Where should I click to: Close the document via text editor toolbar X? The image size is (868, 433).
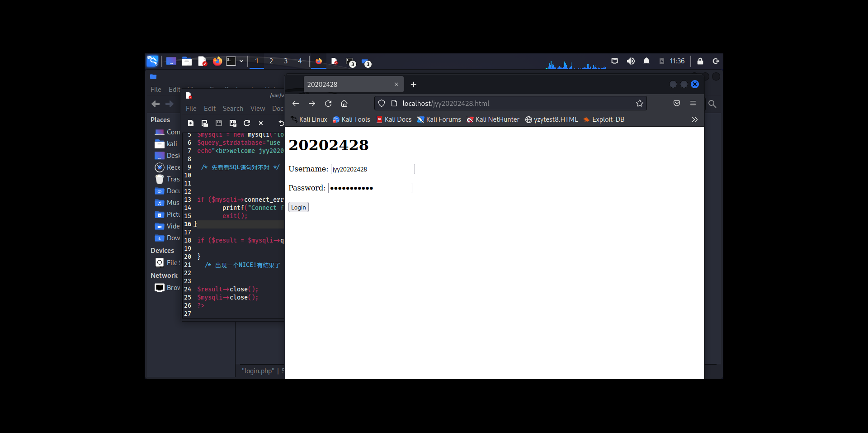(x=261, y=123)
